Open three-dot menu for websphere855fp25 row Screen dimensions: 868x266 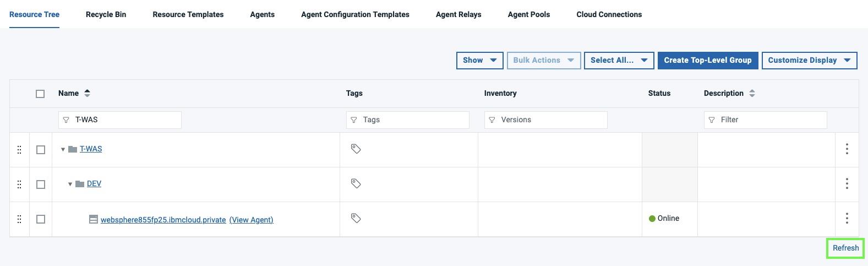(x=847, y=219)
